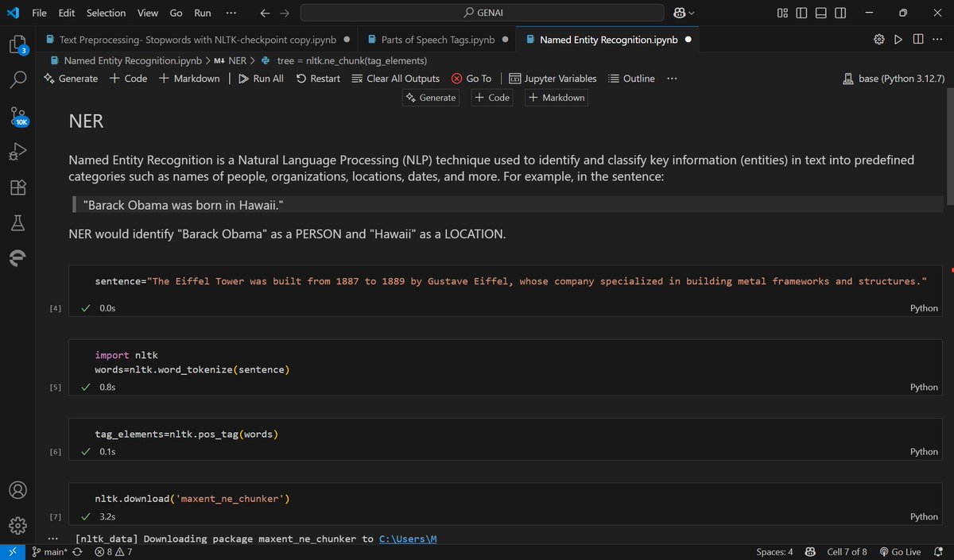Screen dimensions: 954x560
Task: Open remote window indicator in status bar
Action: 12,551
